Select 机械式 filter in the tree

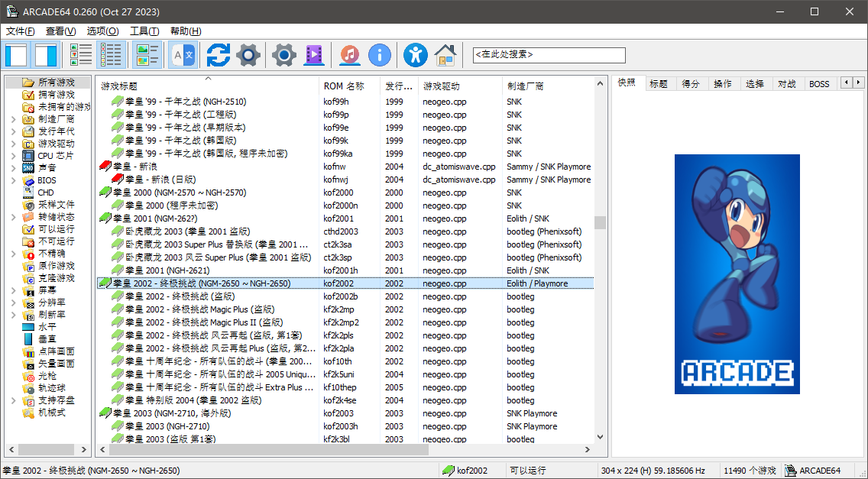(x=51, y=412)
